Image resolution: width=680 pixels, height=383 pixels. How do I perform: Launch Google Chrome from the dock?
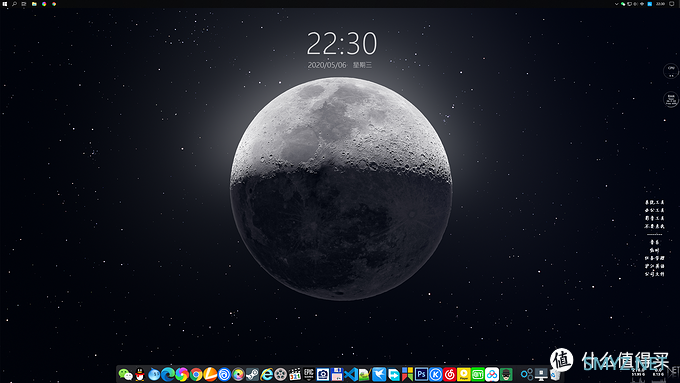point(196,374)
